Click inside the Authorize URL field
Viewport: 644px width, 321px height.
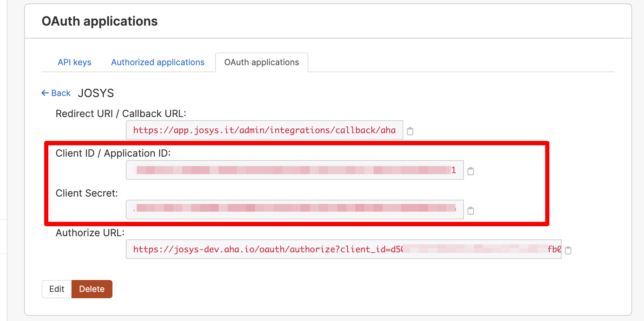coord(343,250)
